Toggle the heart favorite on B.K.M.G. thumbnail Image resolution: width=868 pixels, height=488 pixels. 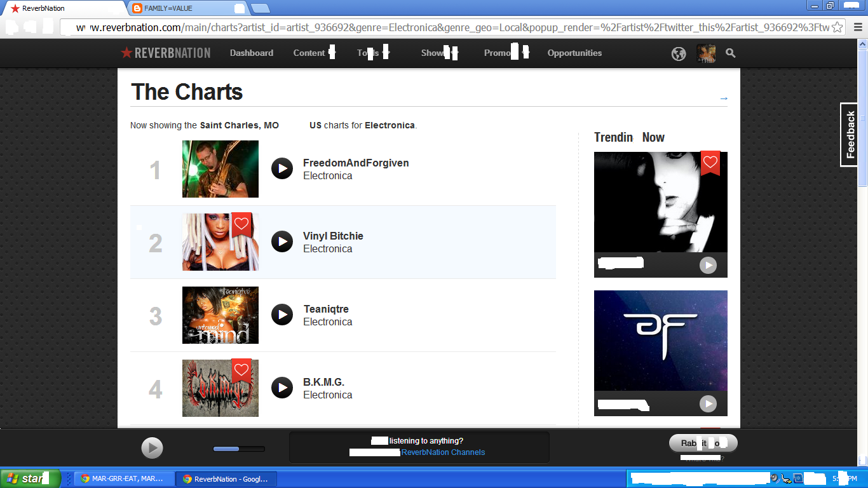point(241,370)
